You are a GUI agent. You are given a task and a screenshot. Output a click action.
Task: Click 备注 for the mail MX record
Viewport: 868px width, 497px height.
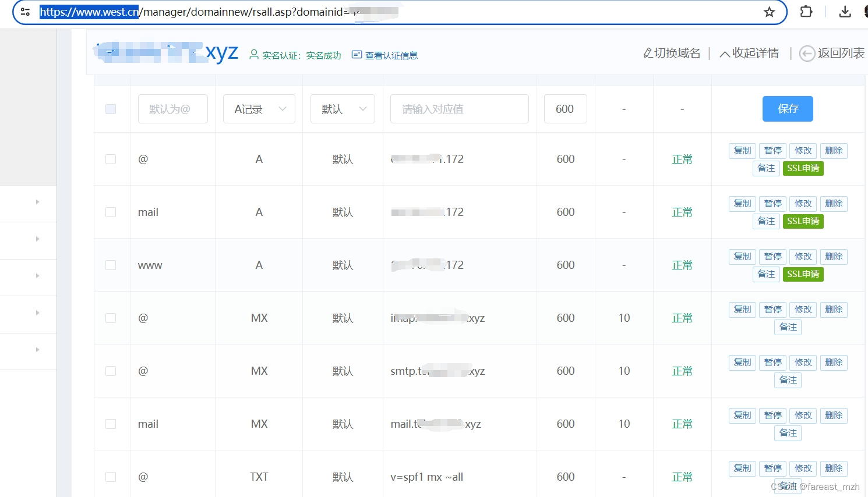[x=788, y=433]
